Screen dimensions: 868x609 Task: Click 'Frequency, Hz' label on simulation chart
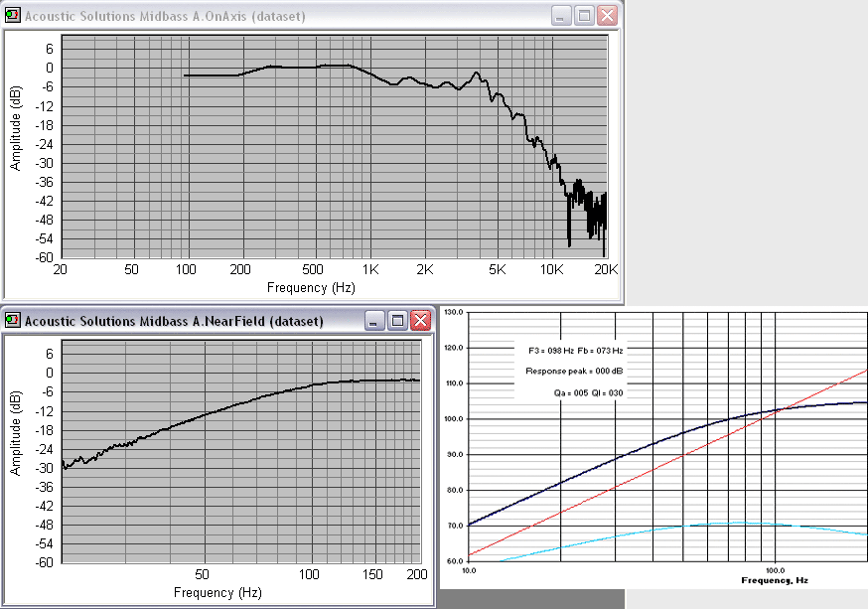pyautogui.click(x=775, y=580)
